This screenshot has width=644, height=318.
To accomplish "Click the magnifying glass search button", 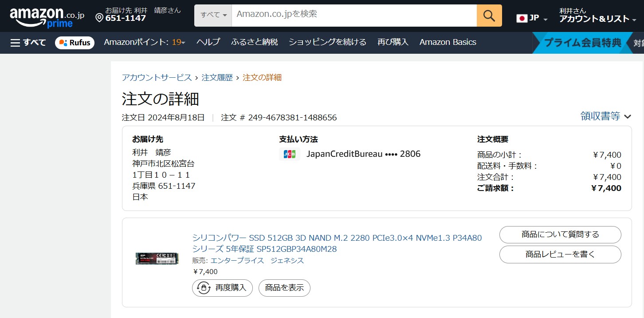I will 489,16.
